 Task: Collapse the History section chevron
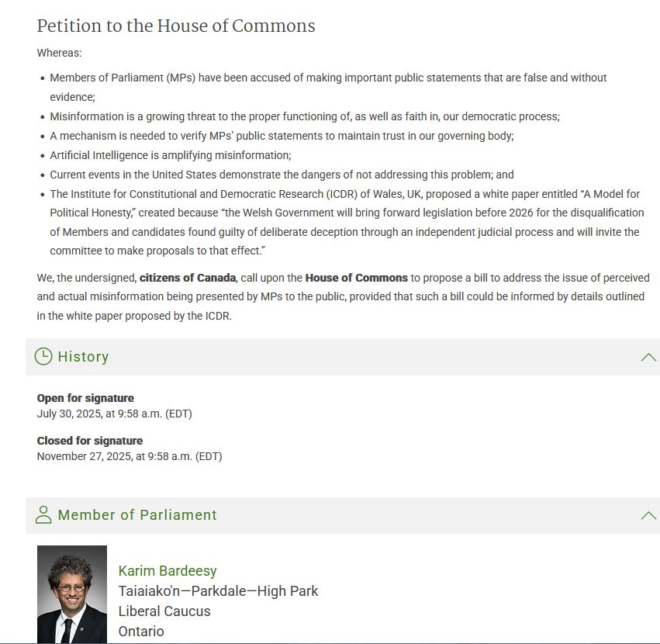click(x=648, y=356)
